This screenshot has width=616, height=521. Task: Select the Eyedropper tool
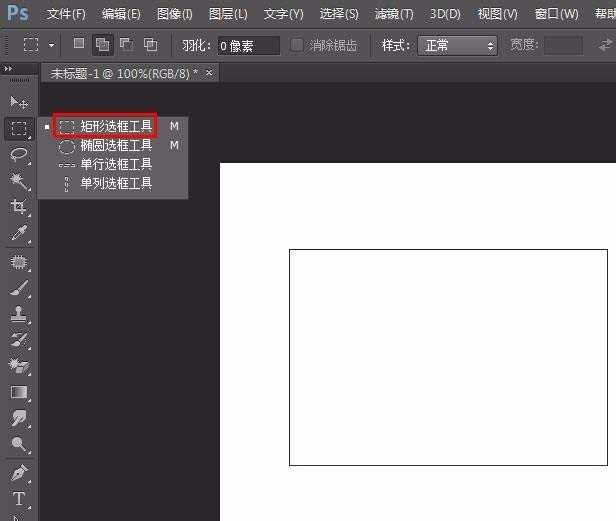coord(19,234)
